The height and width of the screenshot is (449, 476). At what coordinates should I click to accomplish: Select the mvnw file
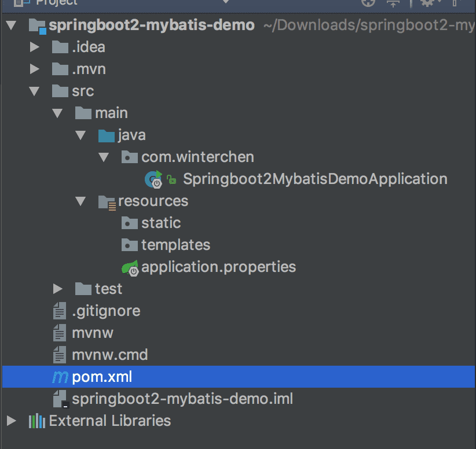click(93, 333)
